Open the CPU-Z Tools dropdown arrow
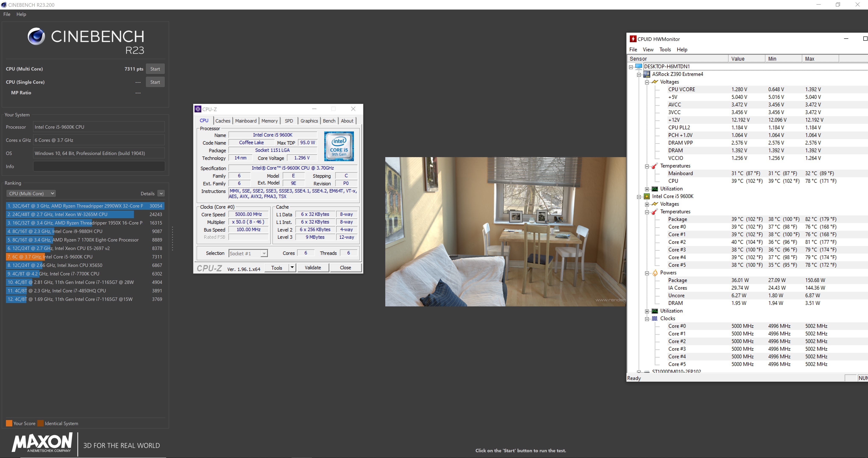The height and width of the screenshot is (458, 868). pyautogui.click(x=292, y=267)
